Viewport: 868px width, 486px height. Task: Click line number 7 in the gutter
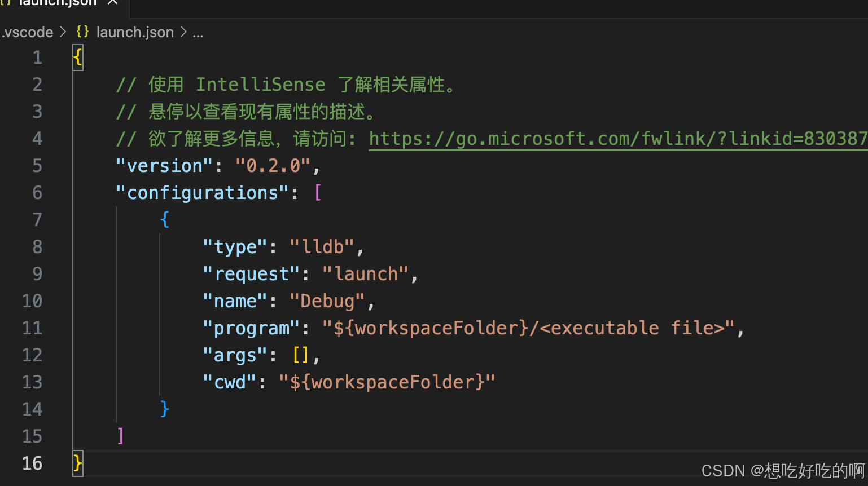click(x=37, y=220)
